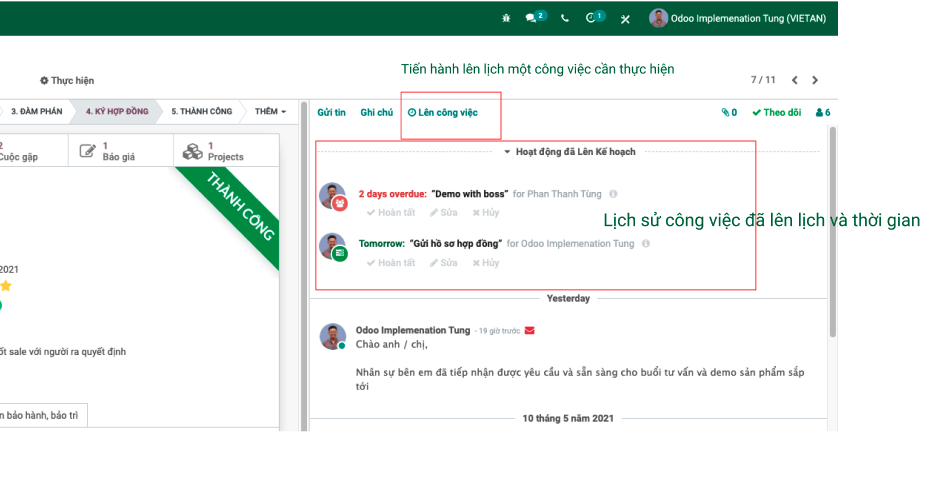
Task: Click the paperclip attachments counter
Action: (x=729, y=112)
